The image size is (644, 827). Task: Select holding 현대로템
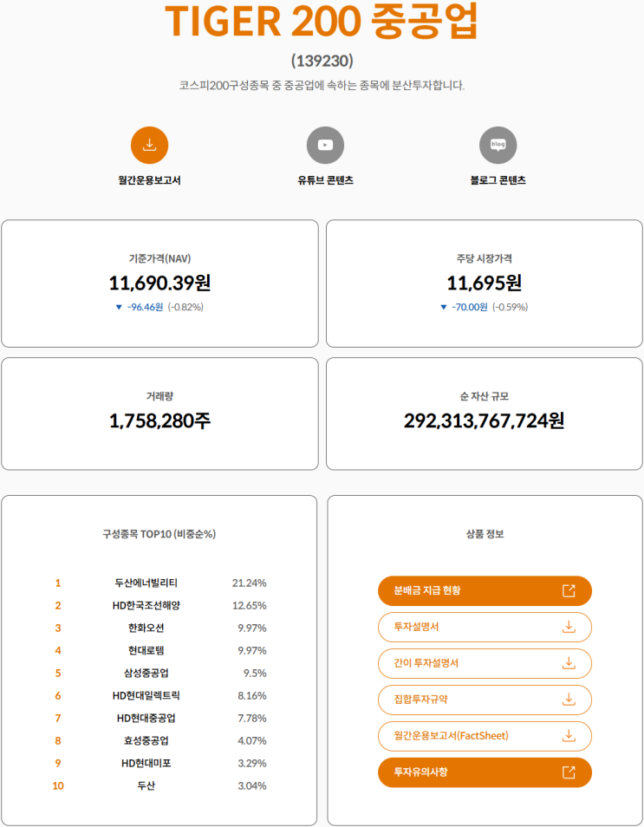146,651
